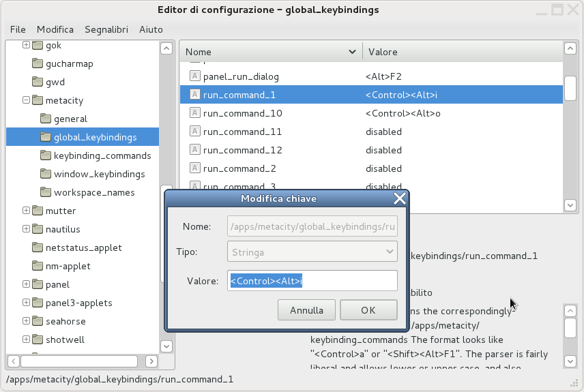Click the string type icon beside panel_run_dialog

coord(194,76)
